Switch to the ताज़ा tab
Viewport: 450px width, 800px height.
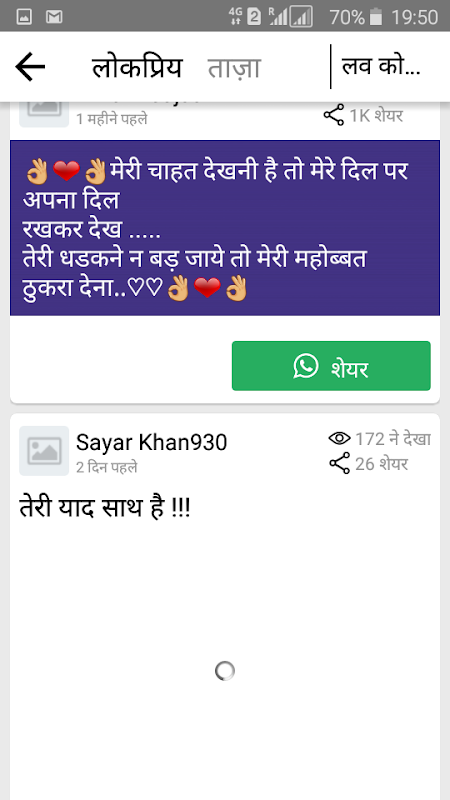click(234, 68)
